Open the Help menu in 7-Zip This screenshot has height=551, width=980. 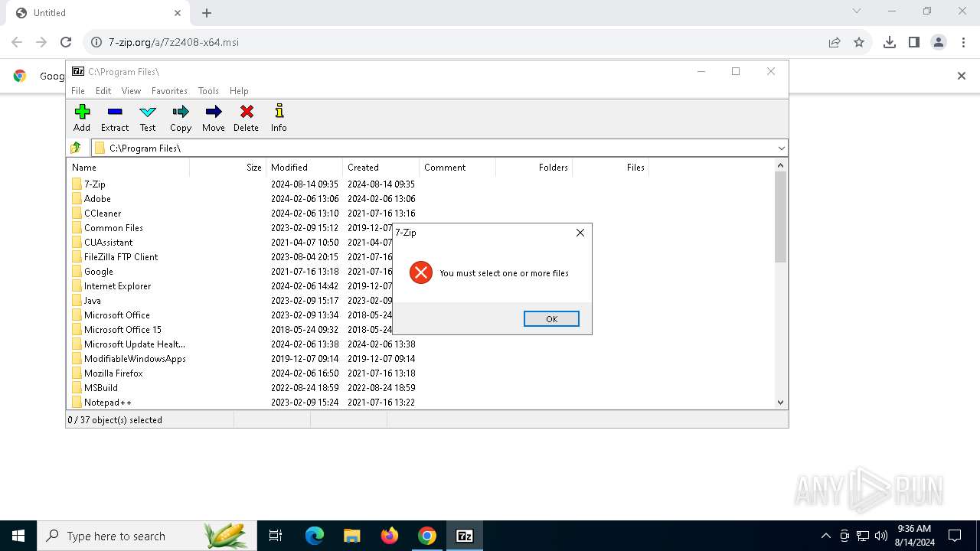pyautogui.click(x=239, y=90)
